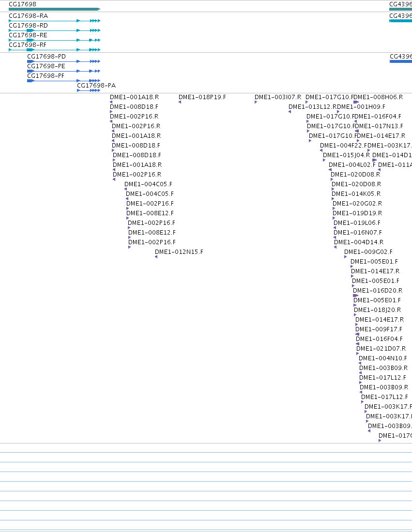Click read DME1-003I07.R

tap(278, 97)
